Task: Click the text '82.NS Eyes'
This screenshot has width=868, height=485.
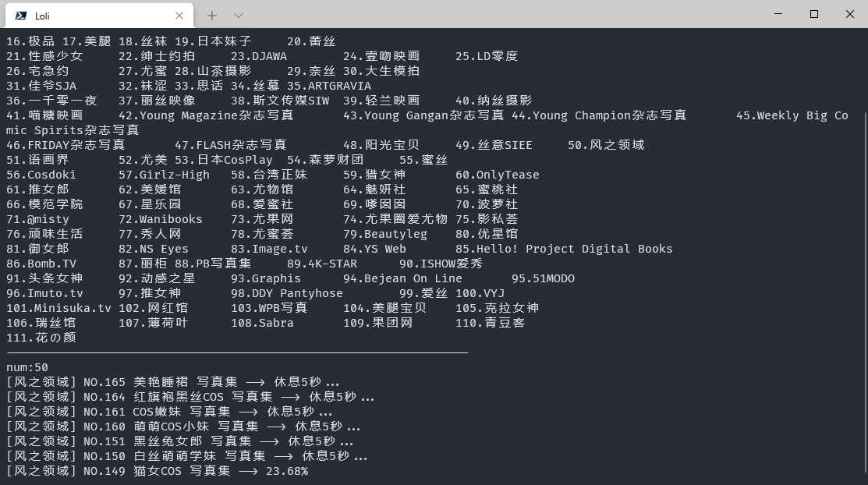Action: [154, 250]
